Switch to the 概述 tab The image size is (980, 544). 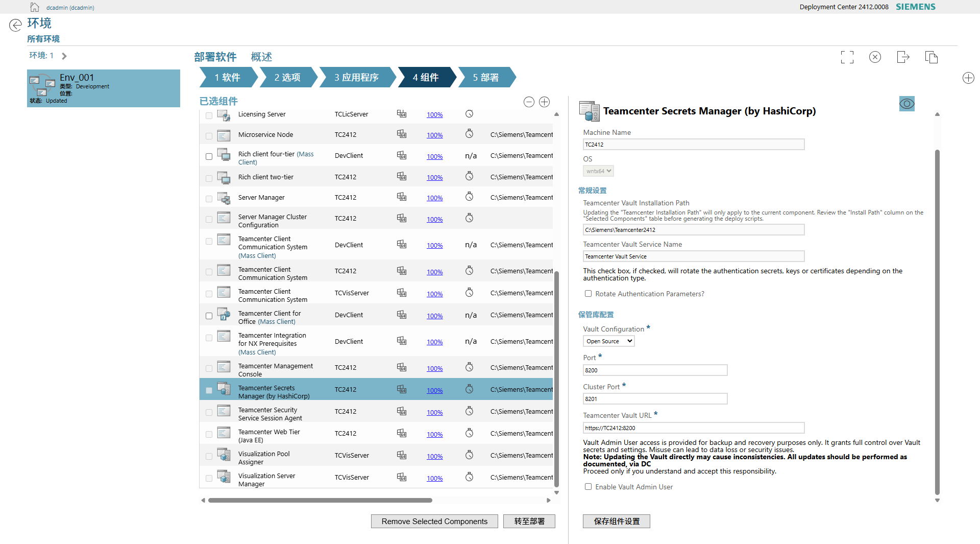[261, 57]
